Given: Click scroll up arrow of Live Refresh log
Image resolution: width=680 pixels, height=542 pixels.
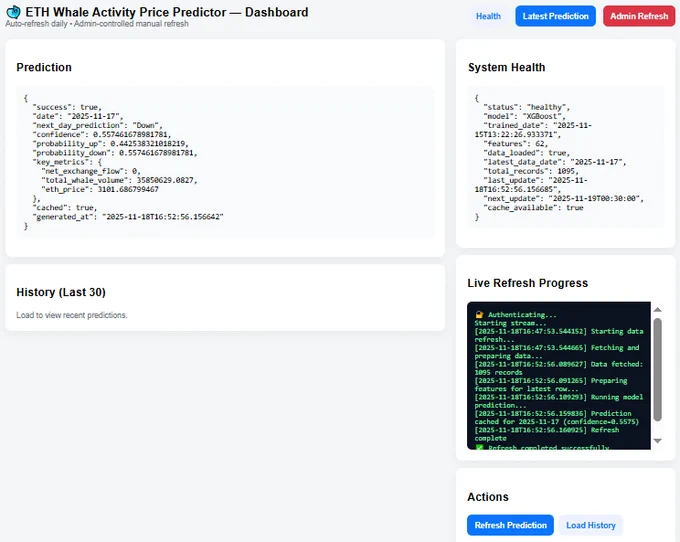Looking at the screenshot, I should [657, 310].
